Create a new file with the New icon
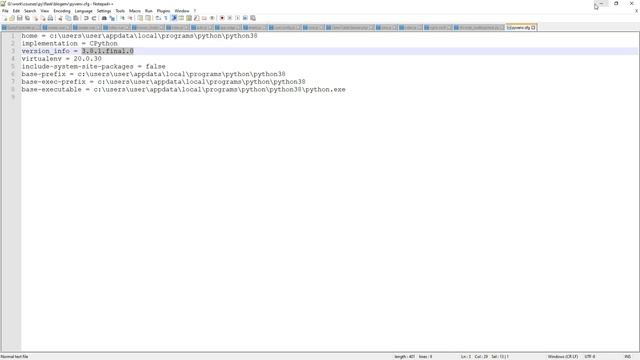This screenshot has width=640, height=360. [x=5, y=18]
